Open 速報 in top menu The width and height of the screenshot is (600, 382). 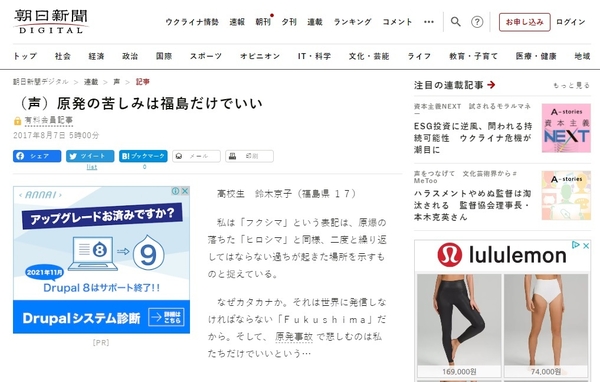(237, 22)
